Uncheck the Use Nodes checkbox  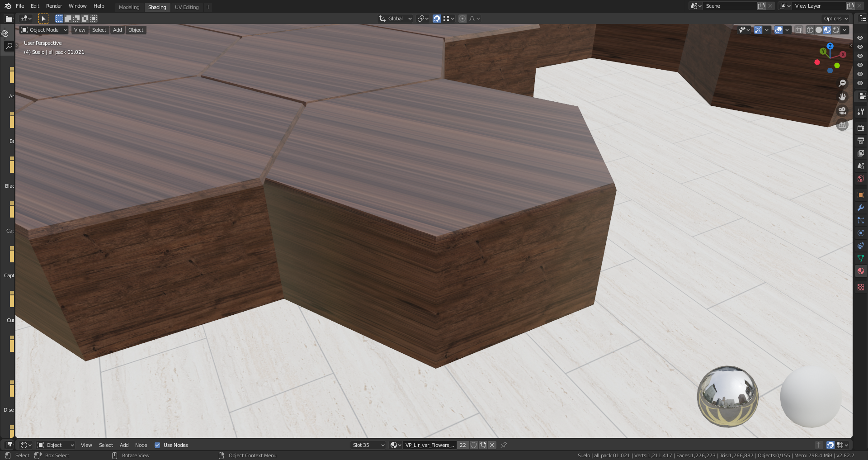(x=157, y=445)
